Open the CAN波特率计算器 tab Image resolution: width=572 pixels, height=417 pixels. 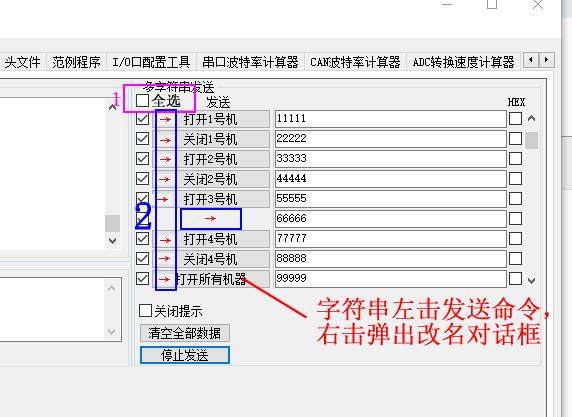[x=356, y=62]
